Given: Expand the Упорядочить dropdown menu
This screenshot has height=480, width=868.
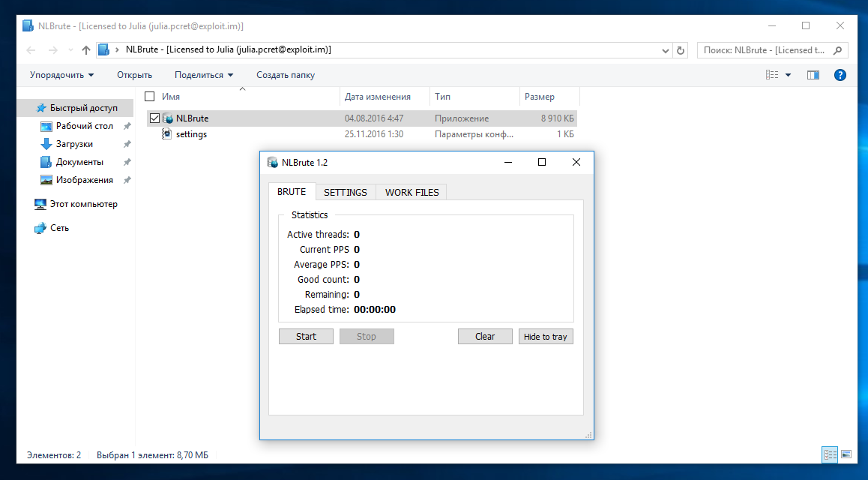Looking at the screenshot, I should tap(61, 75).
